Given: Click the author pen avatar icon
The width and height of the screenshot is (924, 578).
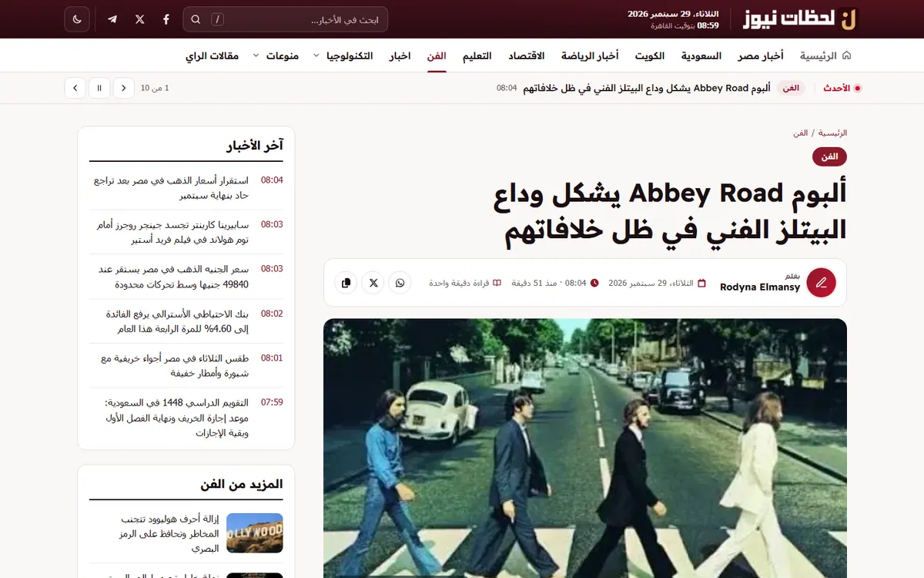Looking at the screenshot, I should click(821, 282).
